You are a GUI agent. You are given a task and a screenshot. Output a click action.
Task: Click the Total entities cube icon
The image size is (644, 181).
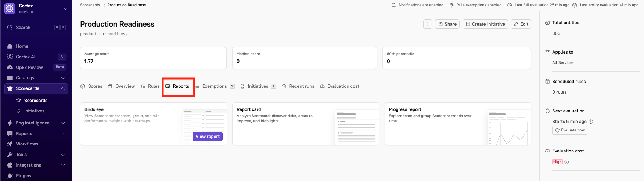pyautogui.click(x=547, y=23)
